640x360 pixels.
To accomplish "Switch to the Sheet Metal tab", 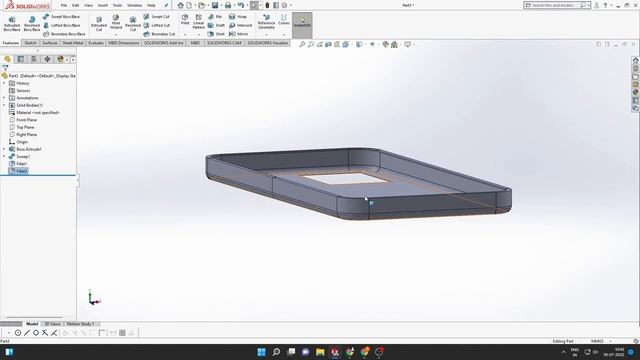I will click(73, 43).
